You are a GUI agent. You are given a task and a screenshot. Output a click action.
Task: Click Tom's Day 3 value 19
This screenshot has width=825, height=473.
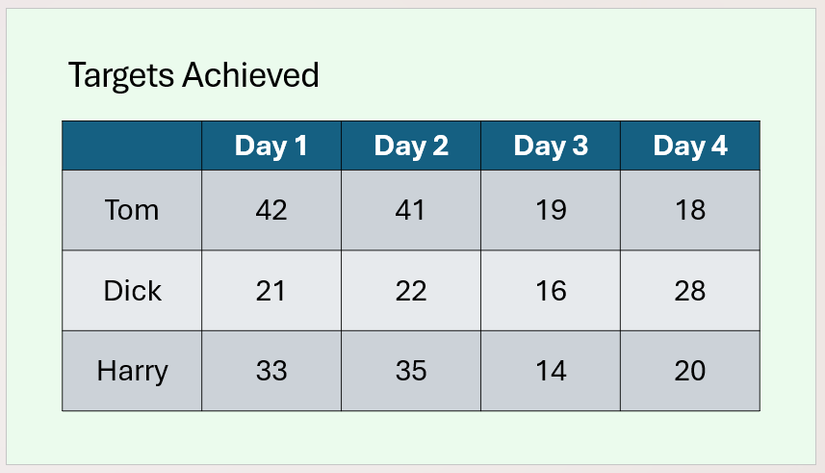(x=550, y=210)
